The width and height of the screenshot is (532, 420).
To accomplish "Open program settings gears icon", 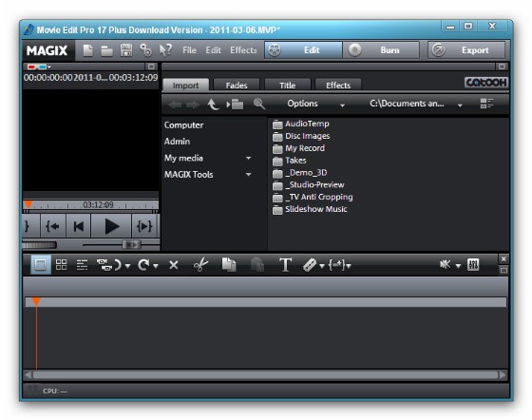I will [146, 50].
